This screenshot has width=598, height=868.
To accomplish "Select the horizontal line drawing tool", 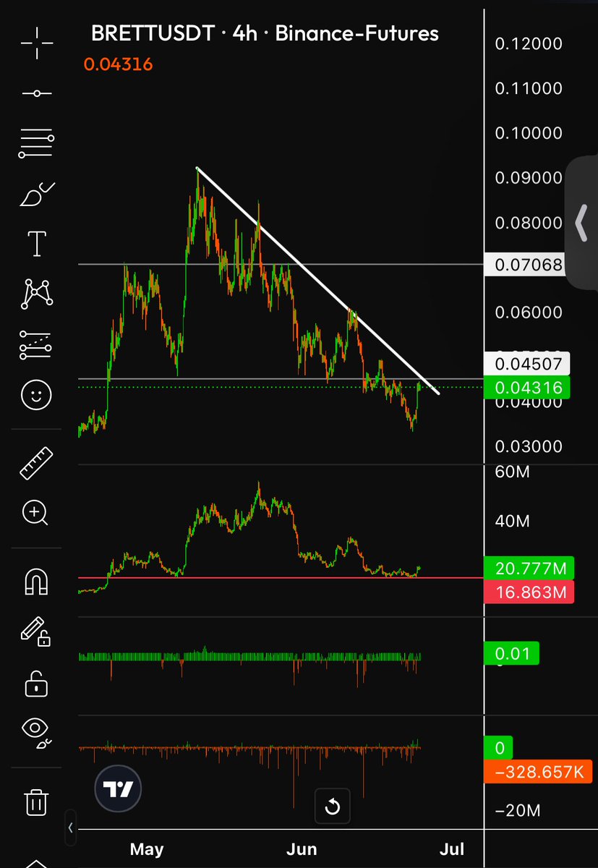I will pos(36,94).
